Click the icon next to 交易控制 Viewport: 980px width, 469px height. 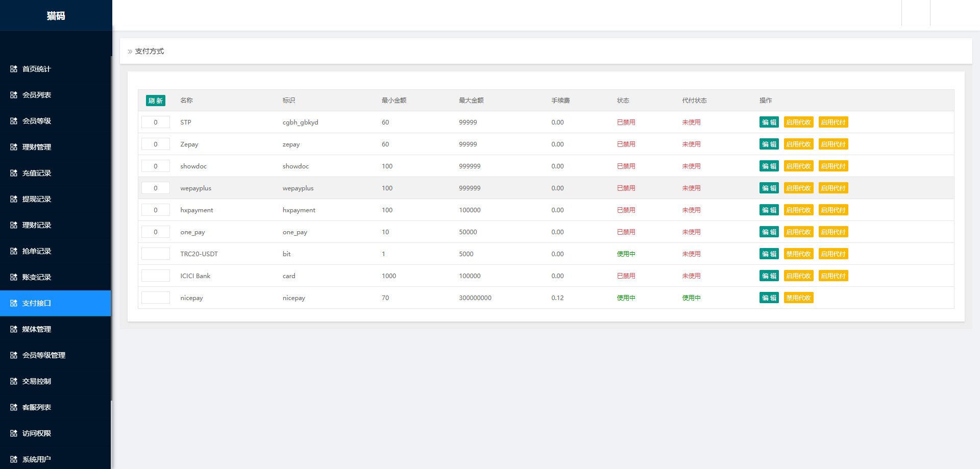14,381
